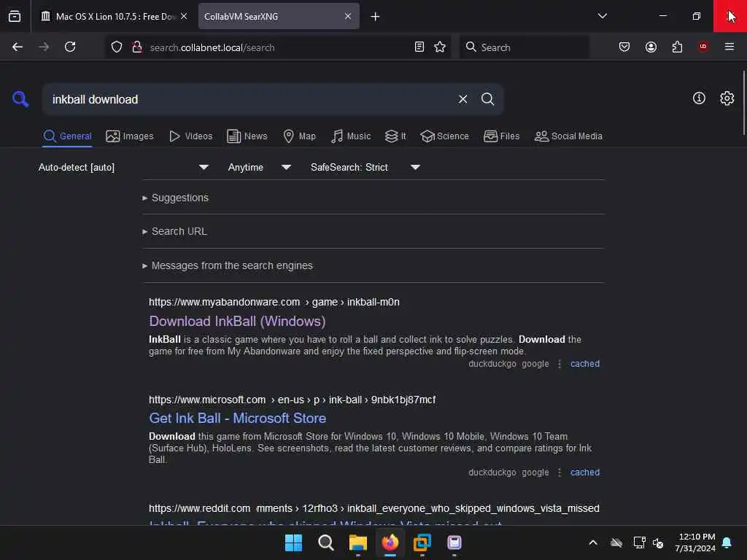This screenshot has width=747, height=560.
Task: Switch to Files category
Action: 501,136
